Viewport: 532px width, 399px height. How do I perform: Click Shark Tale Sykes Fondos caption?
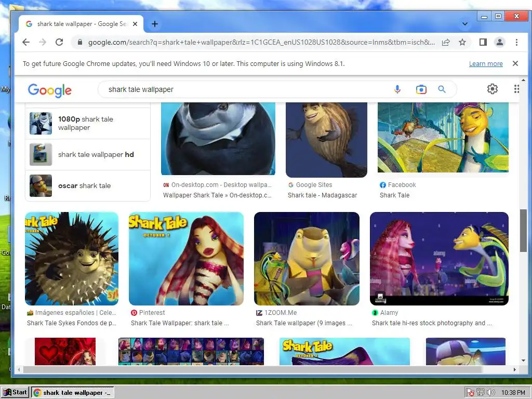[x=72, y=323]
